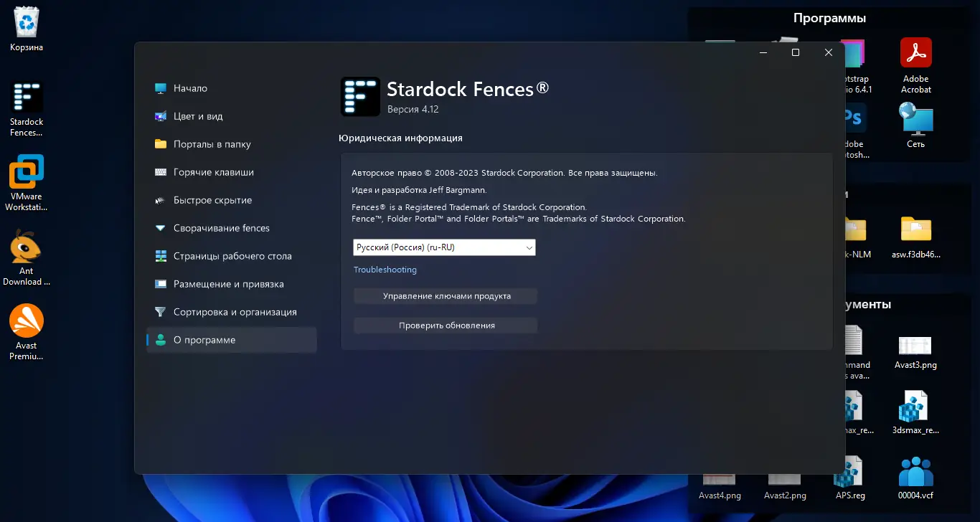Follow the Troubleshooting link
Screen dimensions: 980x522
[x=385, y=270]
